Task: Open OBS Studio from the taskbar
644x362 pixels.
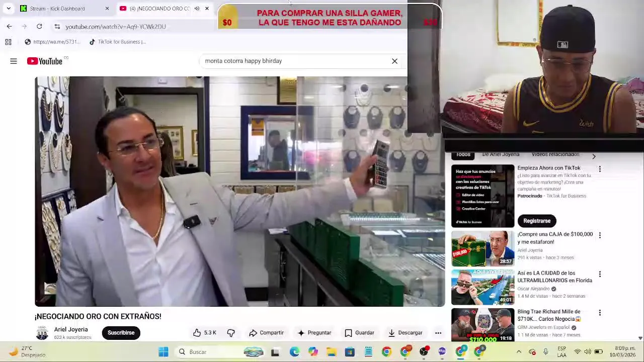Action: pyautogui.click(x=424, y=352)
